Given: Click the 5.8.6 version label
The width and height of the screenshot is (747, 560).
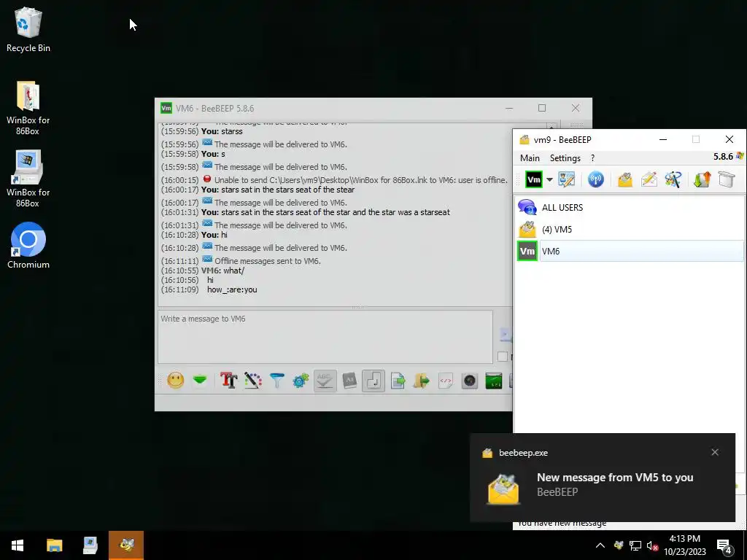Looking at the screenshot, I should point(723,157).
